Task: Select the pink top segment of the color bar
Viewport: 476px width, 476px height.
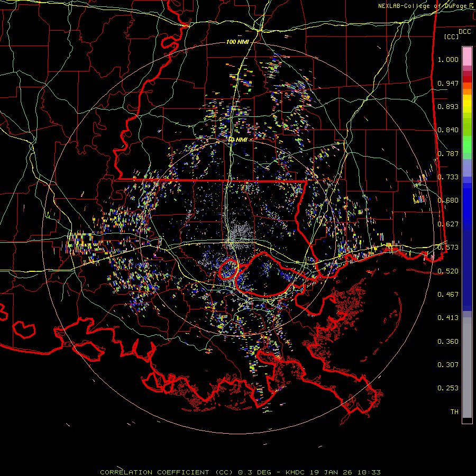Action: click(x=467, y=56)
